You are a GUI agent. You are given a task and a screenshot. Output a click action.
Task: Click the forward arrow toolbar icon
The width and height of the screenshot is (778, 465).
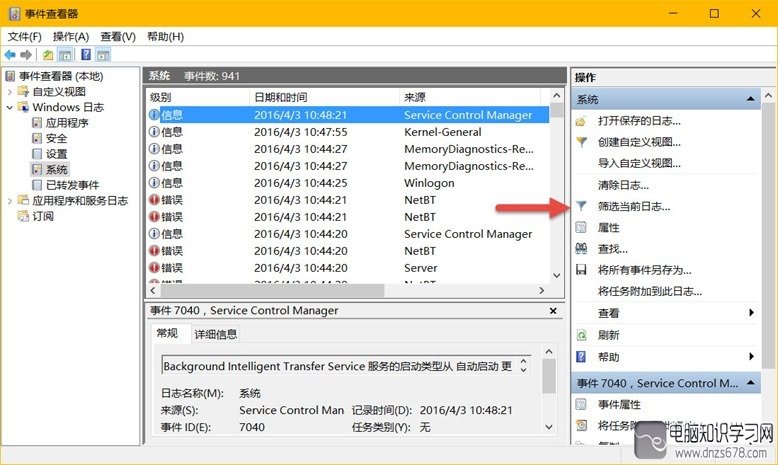(26, 55)
